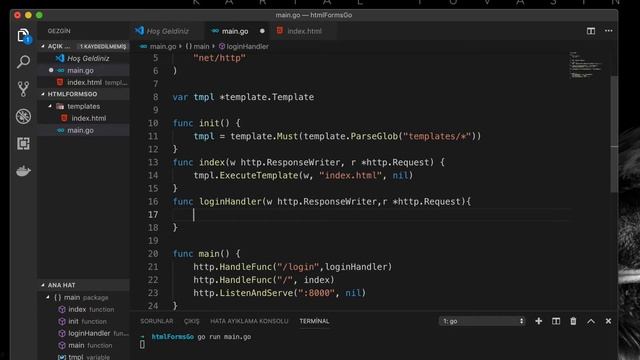This screenshot has height=360, width=640.
Task: Click the macOS yellow minimize button
Action: 28,15
